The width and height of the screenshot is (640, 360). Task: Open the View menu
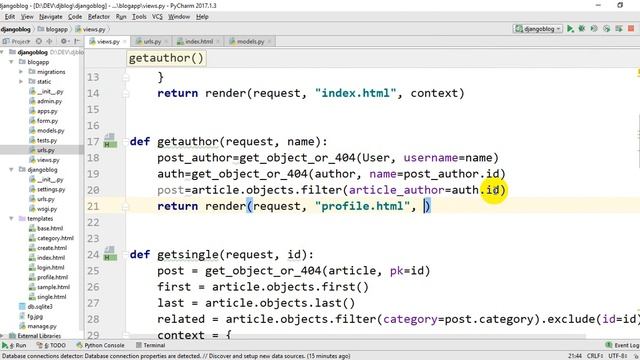27,17
